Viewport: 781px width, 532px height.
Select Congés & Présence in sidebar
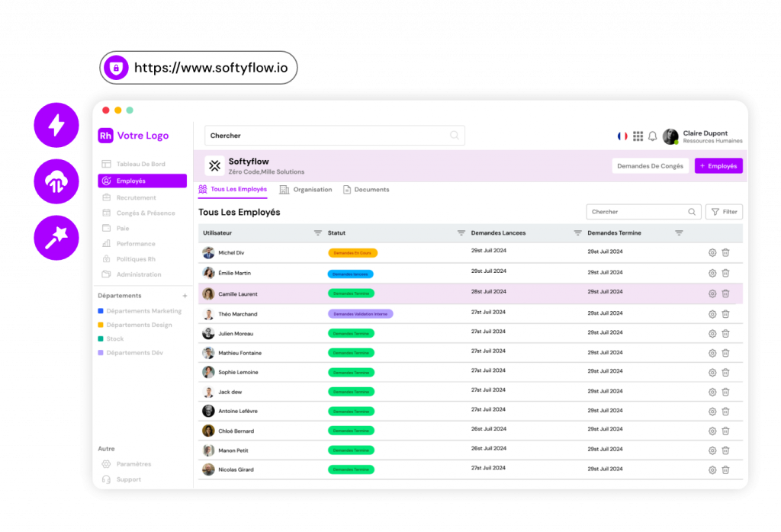tap(145, 213)
